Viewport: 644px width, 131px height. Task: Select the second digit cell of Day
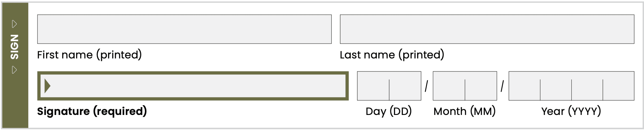point(405,86)
